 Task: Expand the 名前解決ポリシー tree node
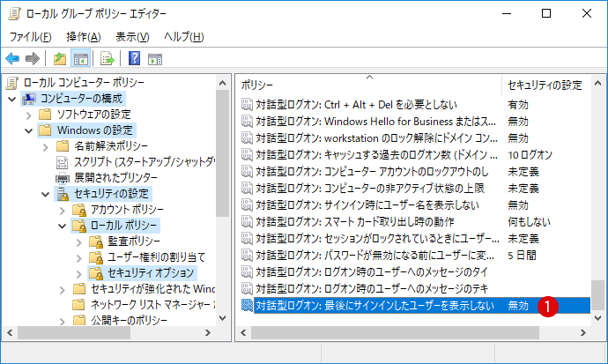(x=46, y=147)
